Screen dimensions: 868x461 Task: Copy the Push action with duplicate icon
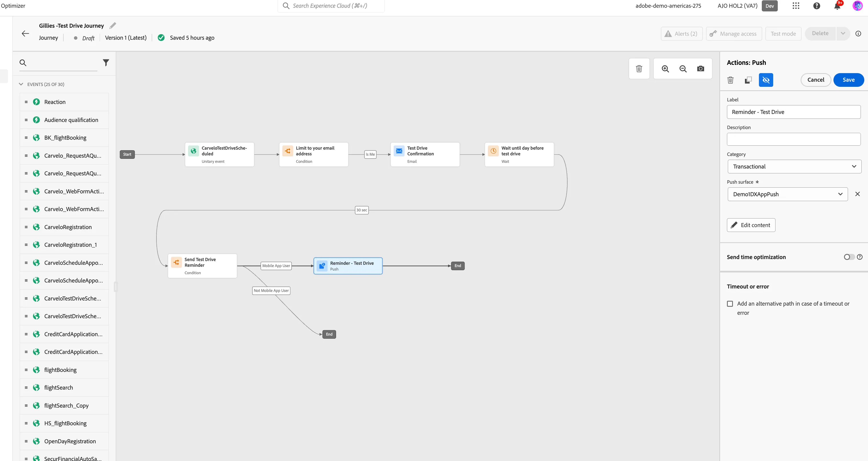(748, 80)
